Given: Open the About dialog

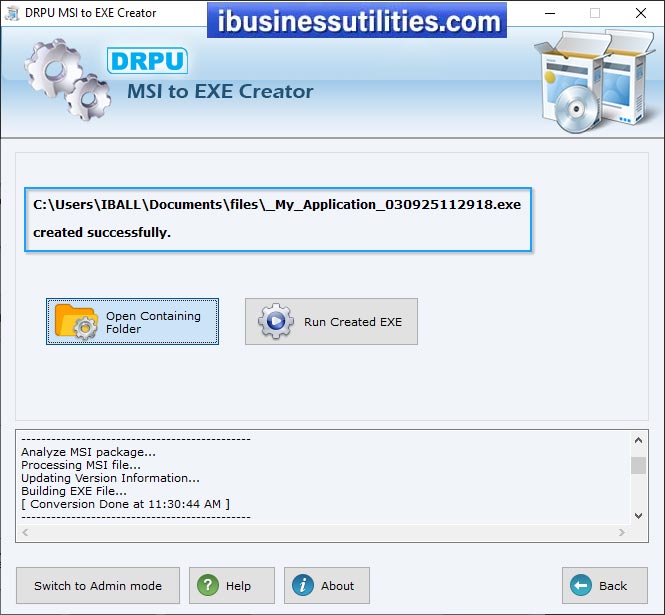Looking at the screenshot, I should [327, 585].
